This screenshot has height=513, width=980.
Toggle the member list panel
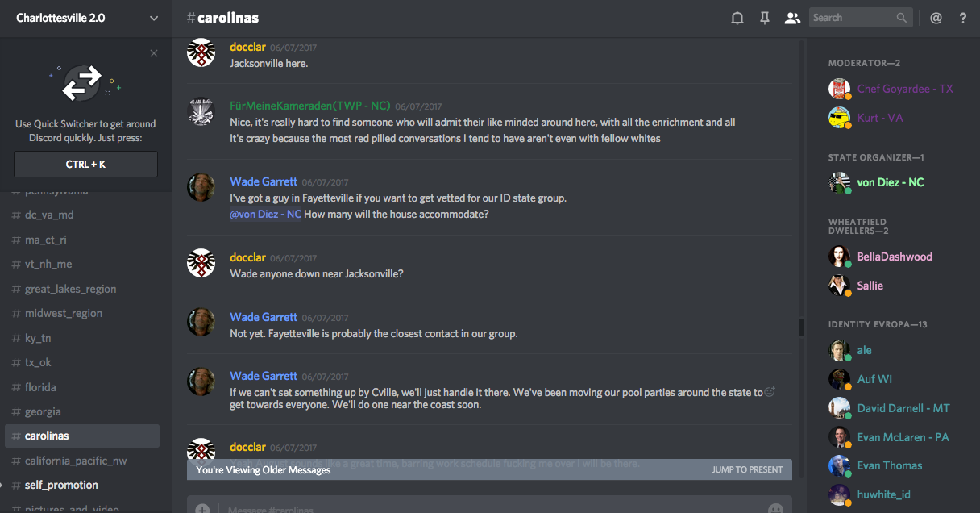click(792, 18)
